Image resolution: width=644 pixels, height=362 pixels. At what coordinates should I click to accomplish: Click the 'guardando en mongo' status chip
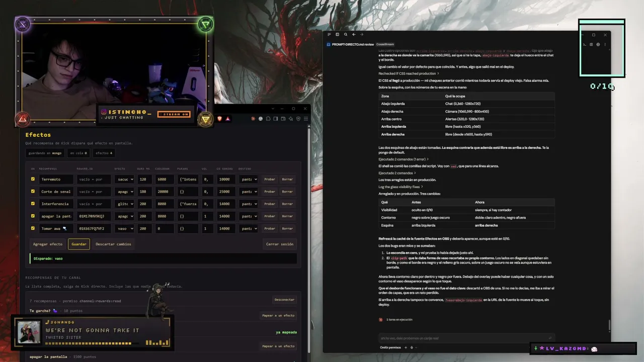pos(45,153)
